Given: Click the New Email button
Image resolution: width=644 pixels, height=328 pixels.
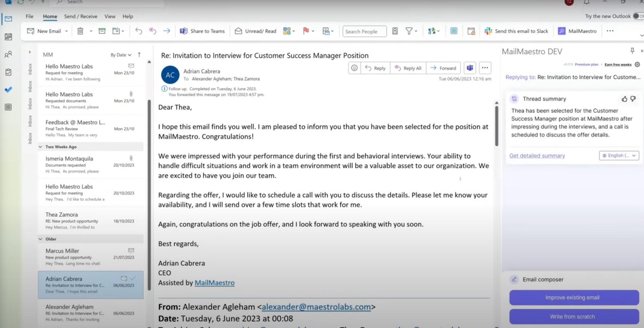Looking at the screenshot, I should tap(44, 31).
